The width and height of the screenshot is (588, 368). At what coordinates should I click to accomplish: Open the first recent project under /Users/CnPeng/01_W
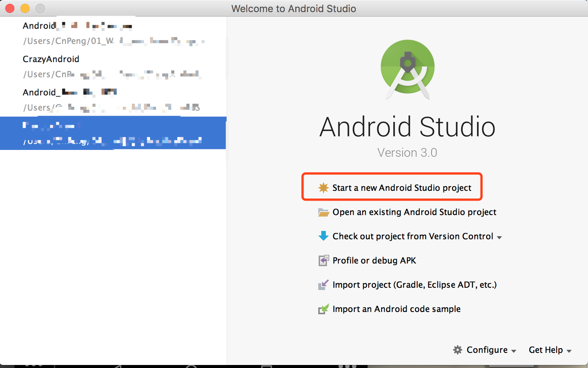tap(113, 33)
